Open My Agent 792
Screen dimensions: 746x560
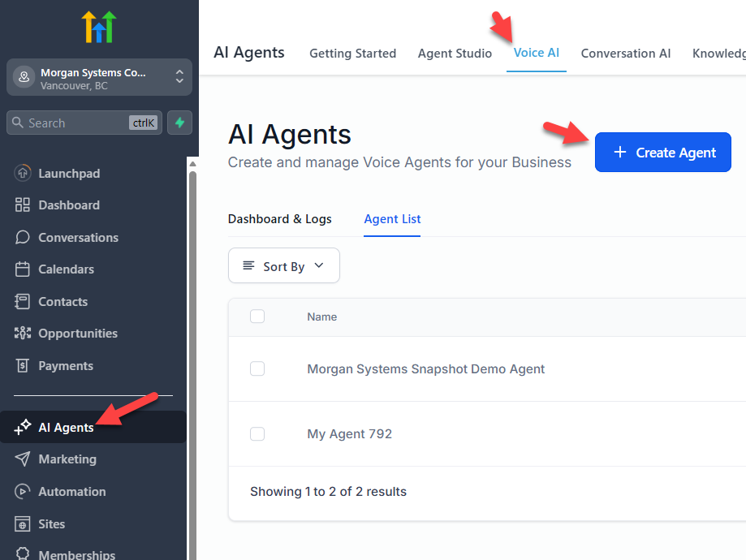click(x=350, y=434)
